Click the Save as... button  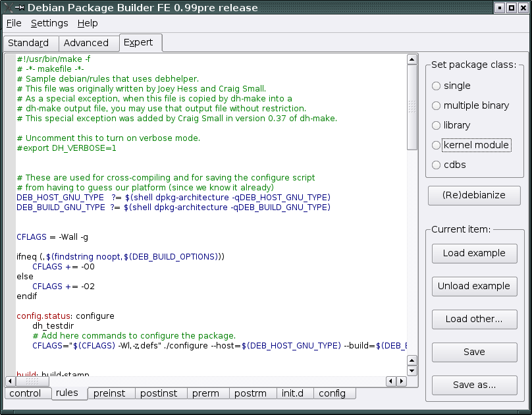coord(474,385)
